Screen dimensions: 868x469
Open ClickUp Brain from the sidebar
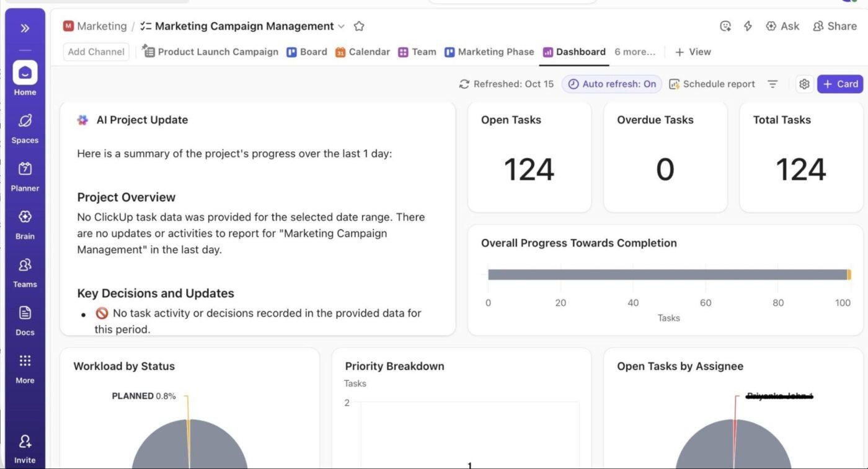click(x=25, y=223)
